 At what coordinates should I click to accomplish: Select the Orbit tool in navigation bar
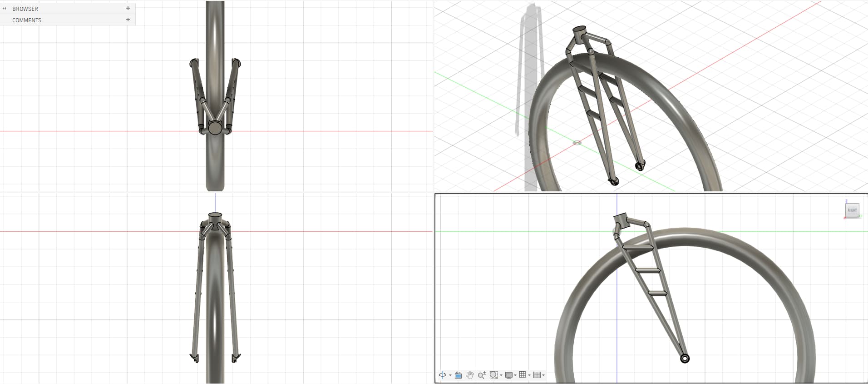pyautogui.click(x=443, y=375)
